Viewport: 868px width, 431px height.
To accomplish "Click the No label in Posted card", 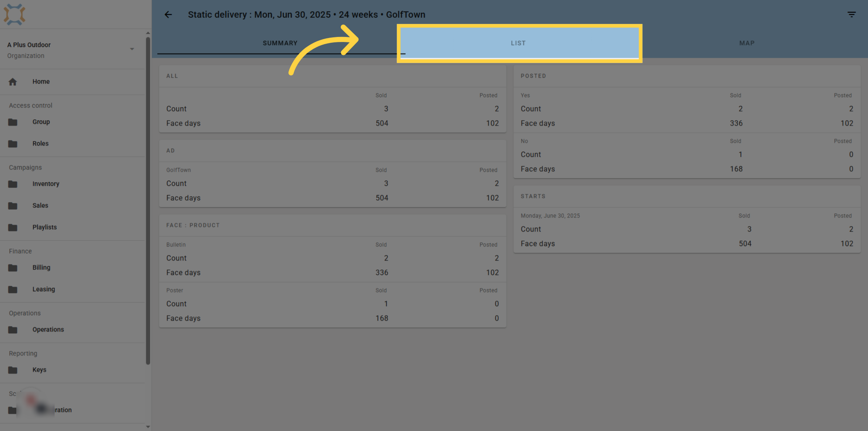I will tap(524, 141).
